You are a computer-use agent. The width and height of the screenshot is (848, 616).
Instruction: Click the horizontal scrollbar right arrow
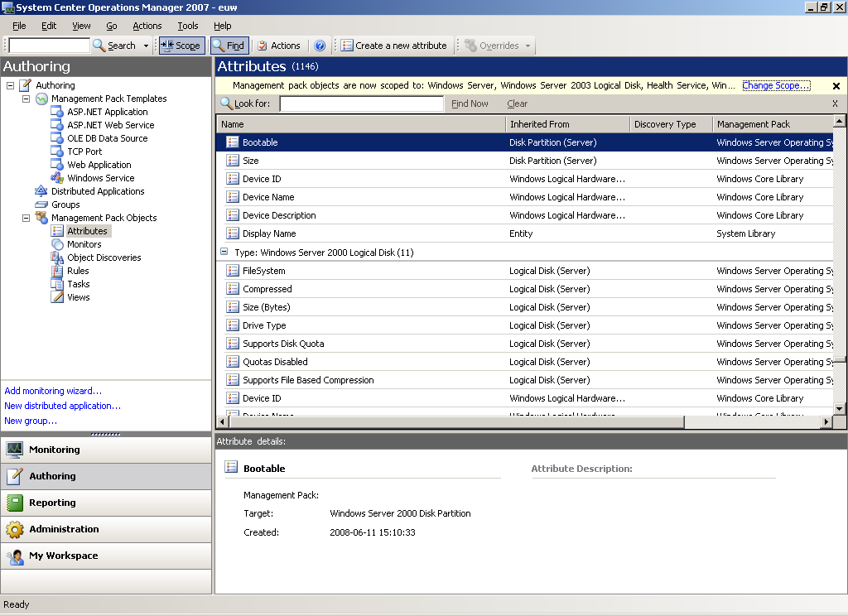pos(826,421)
